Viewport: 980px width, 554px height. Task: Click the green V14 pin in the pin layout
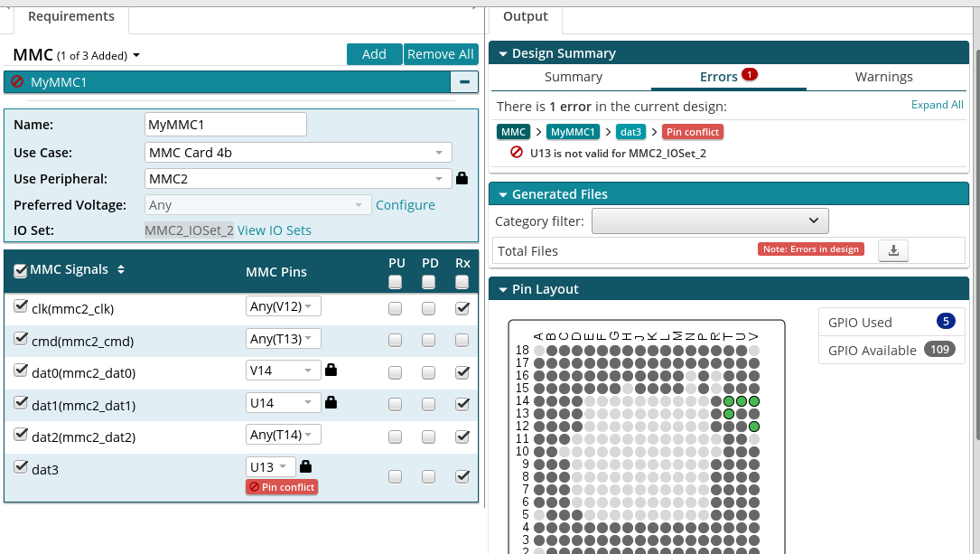coord(754,400)
